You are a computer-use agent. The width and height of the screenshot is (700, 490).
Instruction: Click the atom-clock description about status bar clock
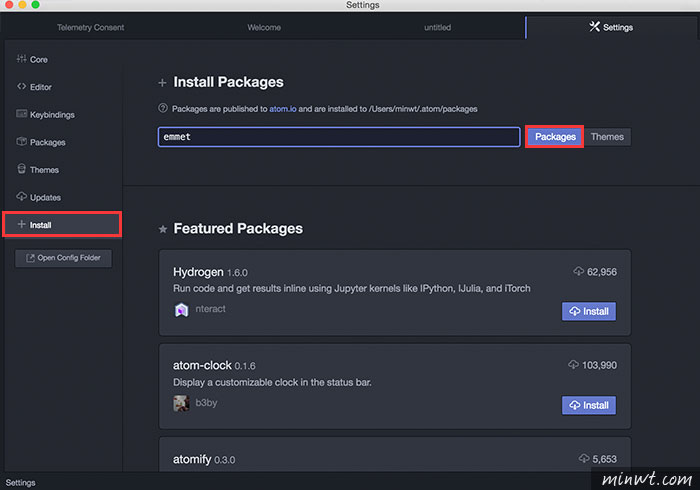pos(272,382)
